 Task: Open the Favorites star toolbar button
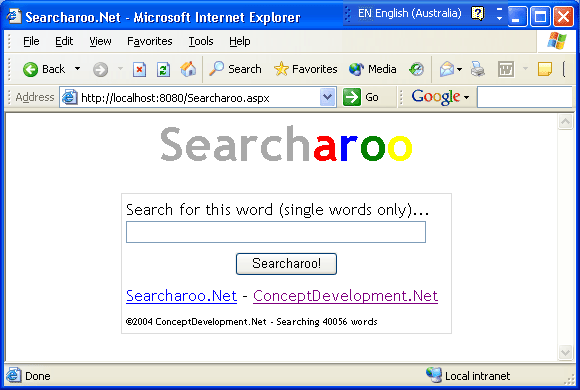pos(306,69)
